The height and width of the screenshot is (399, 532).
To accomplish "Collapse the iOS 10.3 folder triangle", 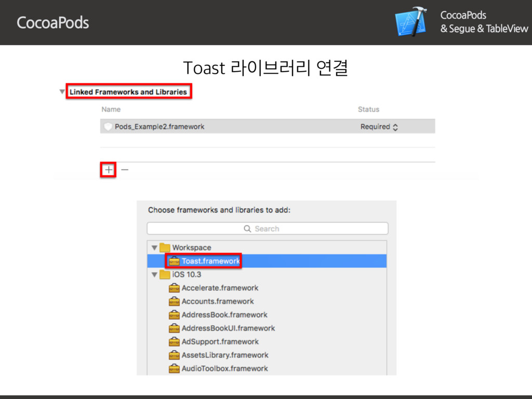I will pos(154,274).
